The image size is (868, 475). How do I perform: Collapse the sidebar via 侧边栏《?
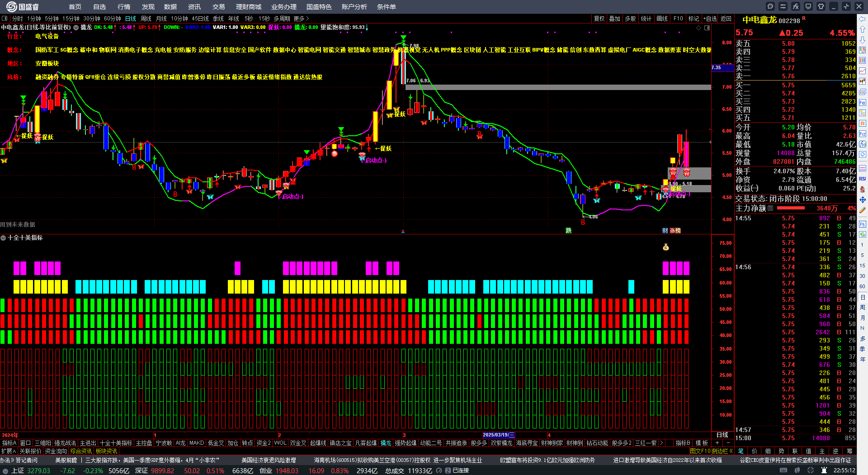pos(722,451)
